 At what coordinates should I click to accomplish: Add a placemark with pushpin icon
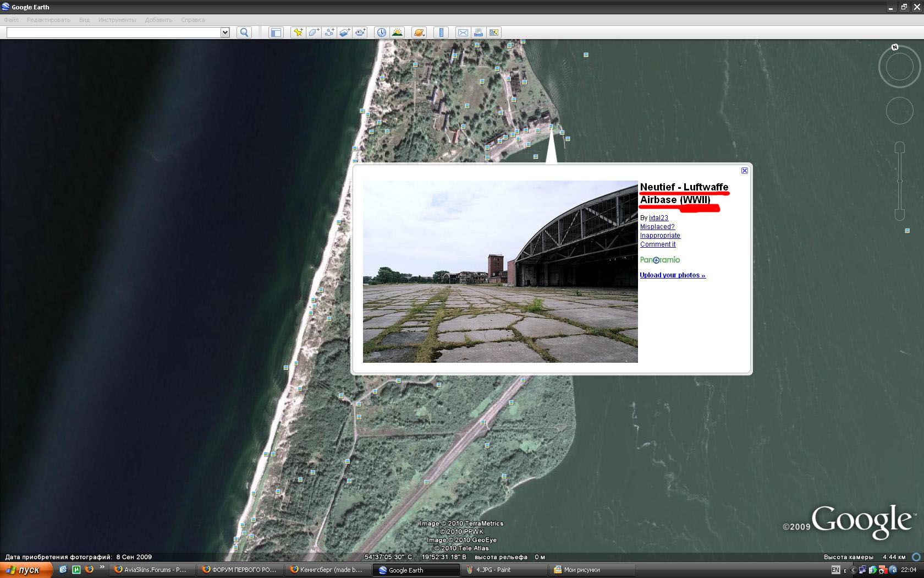pyautogui.click(x=298, y=32)
